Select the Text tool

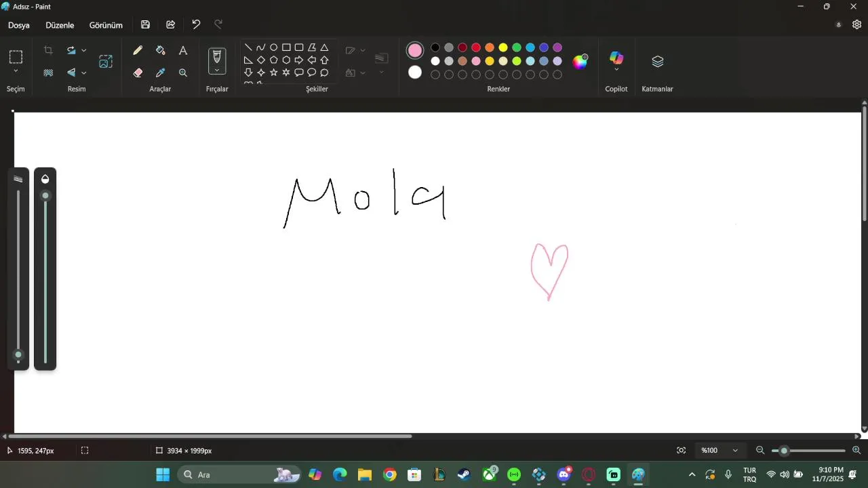tap(183, 51)
